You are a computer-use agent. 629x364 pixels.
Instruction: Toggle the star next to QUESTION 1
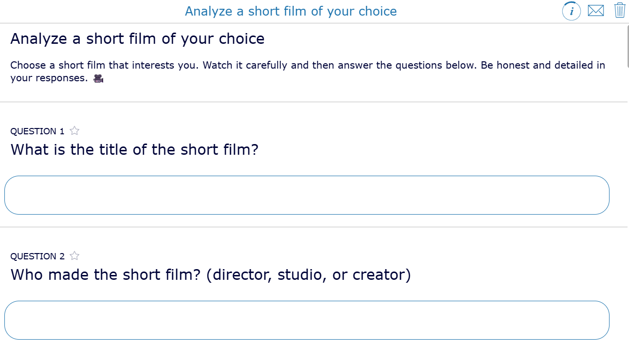tap(74, 130)
